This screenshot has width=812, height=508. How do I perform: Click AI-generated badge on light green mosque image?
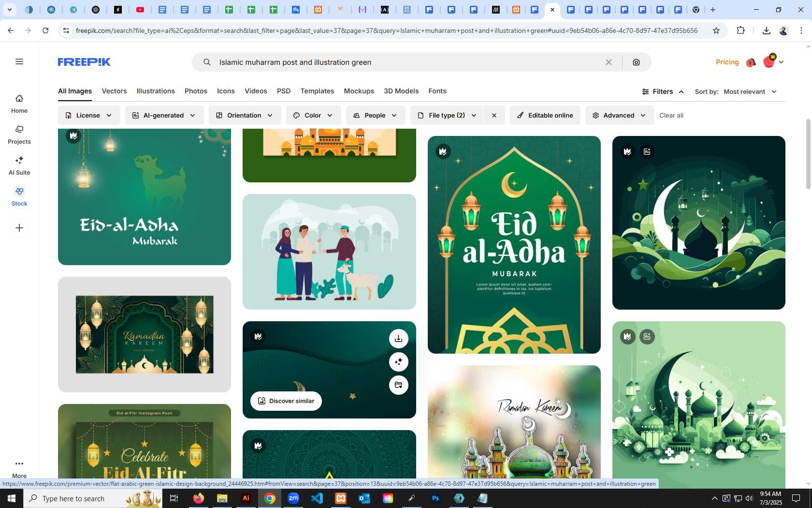click(x=647, y=336)
